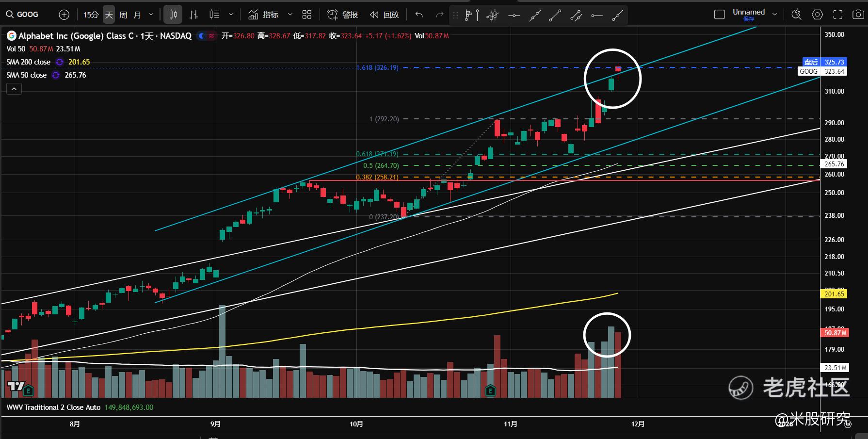Click the red wavy data status icon

click(x=211, y=36)
